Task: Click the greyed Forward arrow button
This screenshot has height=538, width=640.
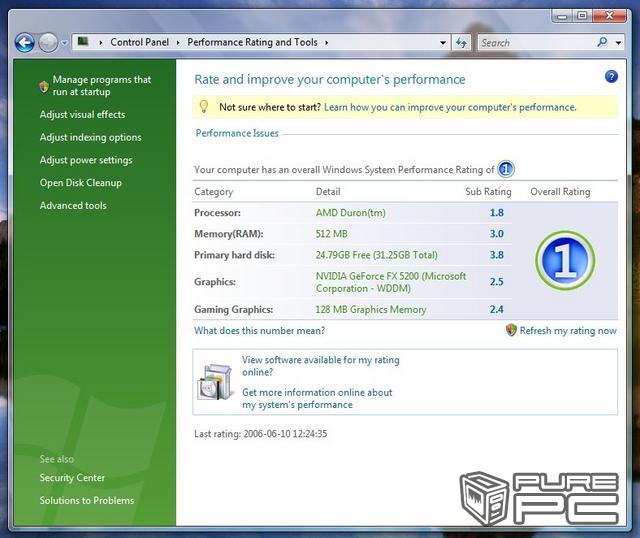Action: [x=48, y=42]
